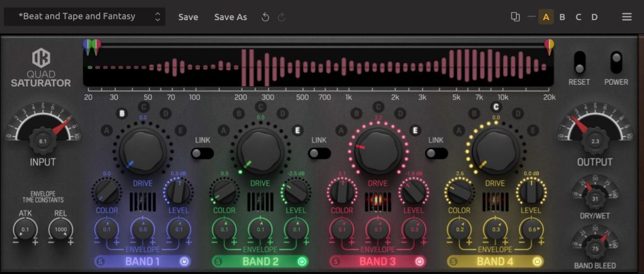Viewport: 644px width, 274px height.
Task: Toggle the LINK switch between bands 1 and 2
Action: (x=203, y=153)
